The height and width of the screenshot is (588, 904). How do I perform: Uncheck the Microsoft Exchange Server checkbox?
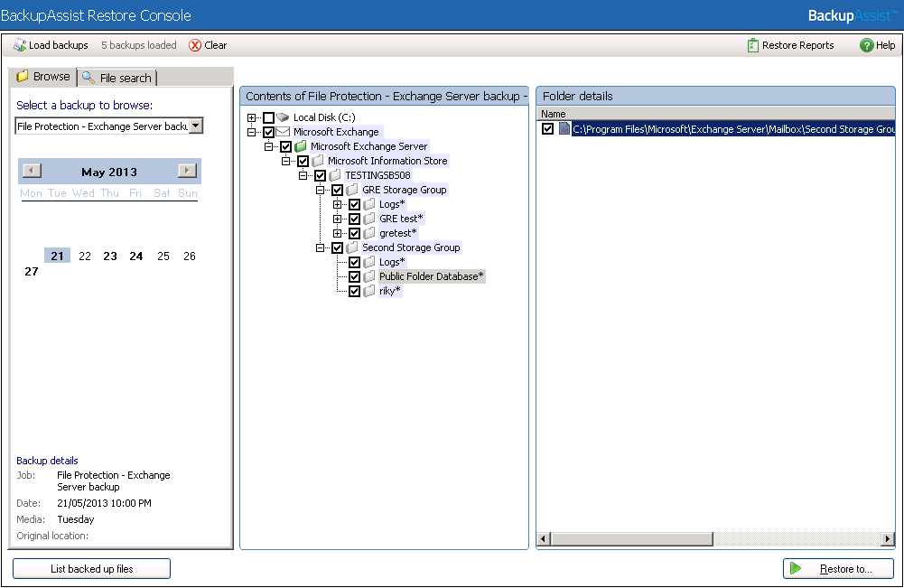pyautogui.click(x=286, y=146)
